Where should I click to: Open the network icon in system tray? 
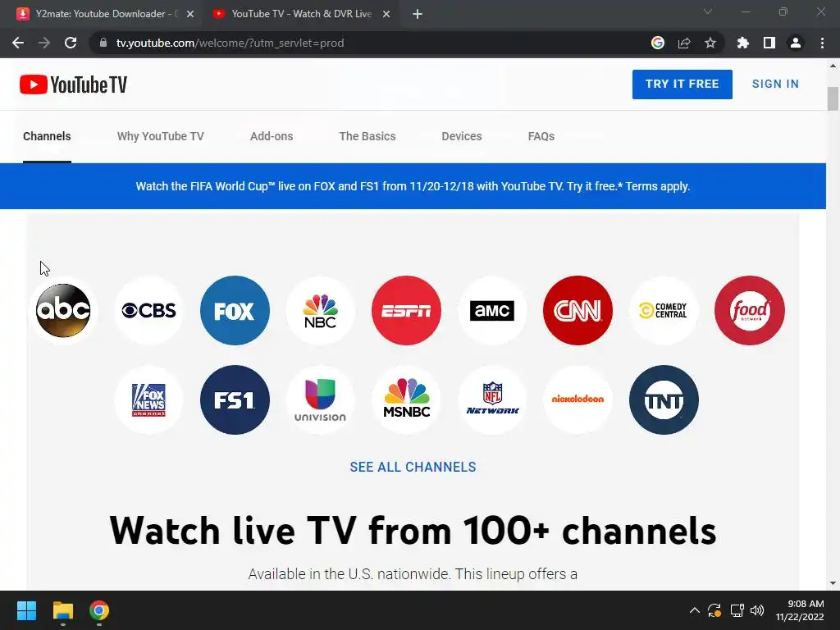click(737, 610)
